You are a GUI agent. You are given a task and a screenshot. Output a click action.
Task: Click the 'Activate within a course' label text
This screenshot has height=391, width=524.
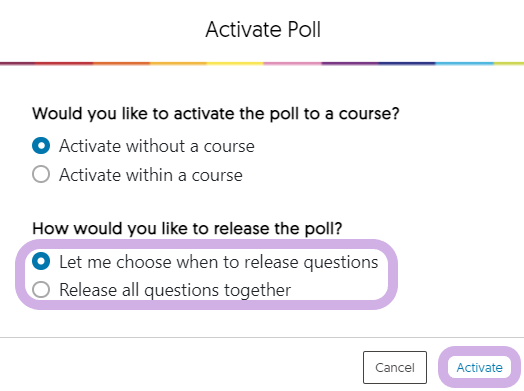pos(151,175)
